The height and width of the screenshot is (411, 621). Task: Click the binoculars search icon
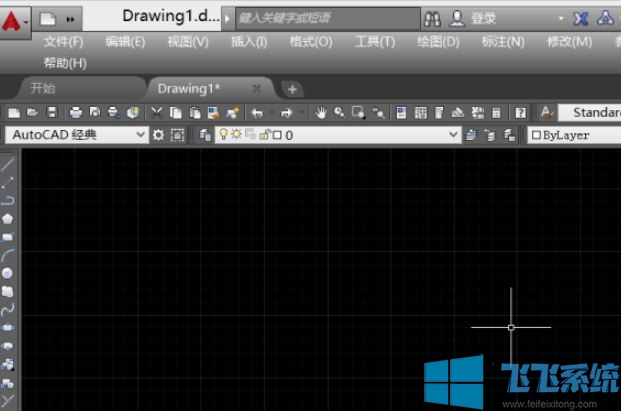(x=432, y=18)
